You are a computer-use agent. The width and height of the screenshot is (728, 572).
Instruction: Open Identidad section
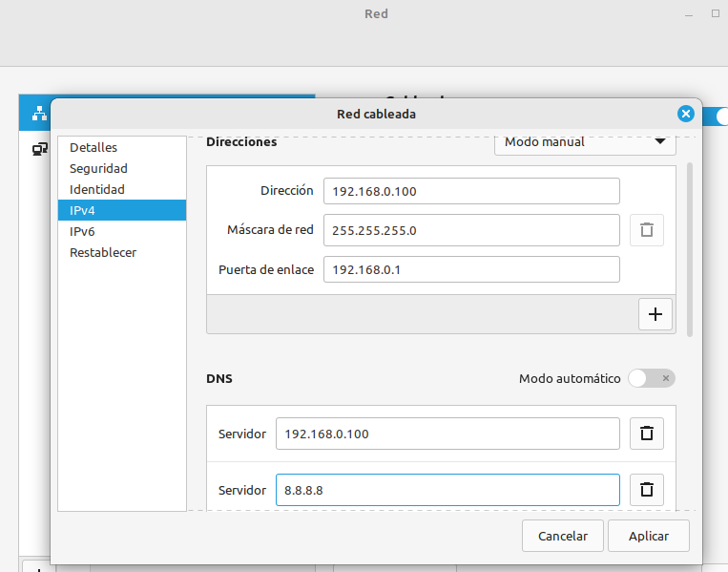(x=122, y=189)
